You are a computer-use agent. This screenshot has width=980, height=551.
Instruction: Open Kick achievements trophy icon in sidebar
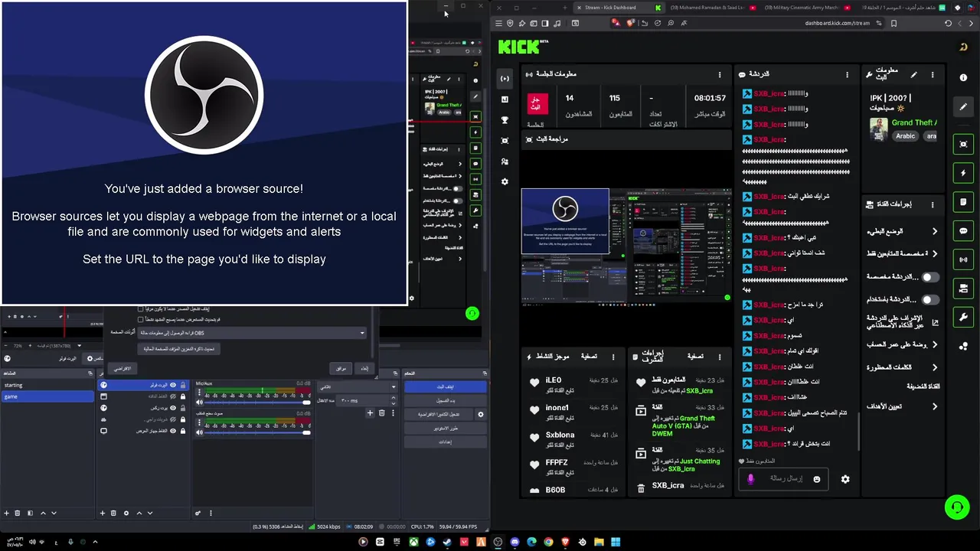[505, 120]
